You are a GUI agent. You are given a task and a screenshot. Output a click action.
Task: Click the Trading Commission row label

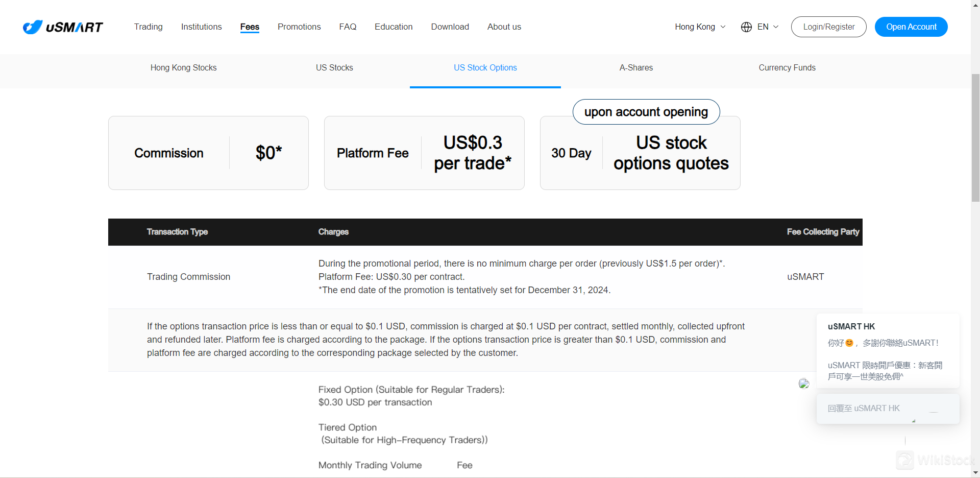coord(189,277)
